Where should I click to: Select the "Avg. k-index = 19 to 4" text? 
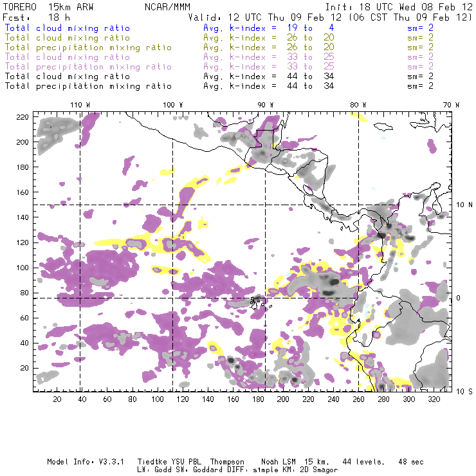coord(269,28)
